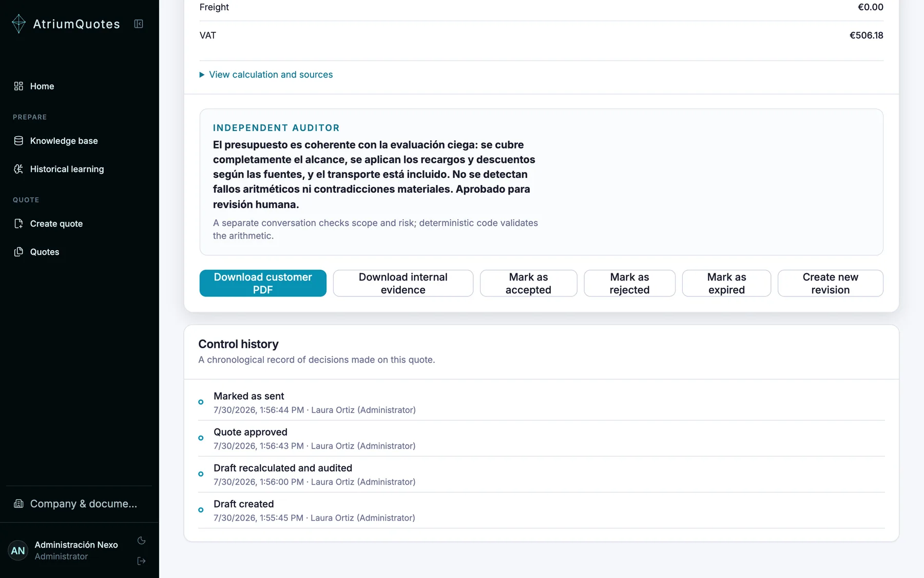Image resolution: width=924 pixels, height=578 pixels.
Task: Go to Historical learning
Action: tap(80, 169)
